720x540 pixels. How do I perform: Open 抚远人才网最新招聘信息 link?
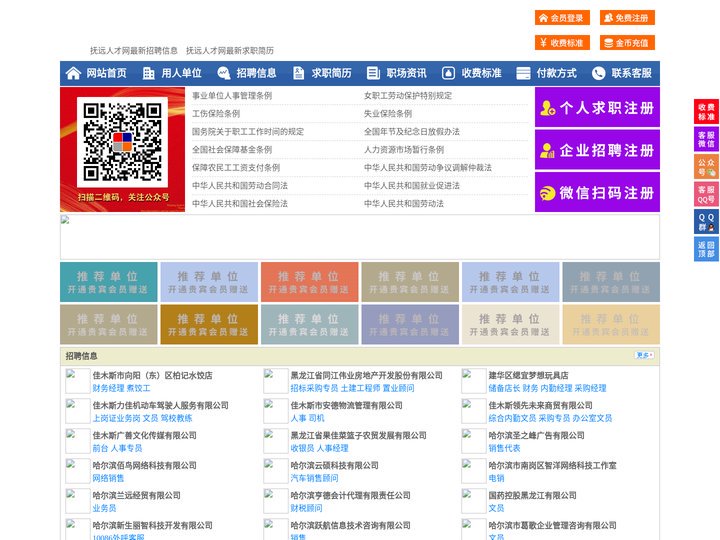(134, 51)
